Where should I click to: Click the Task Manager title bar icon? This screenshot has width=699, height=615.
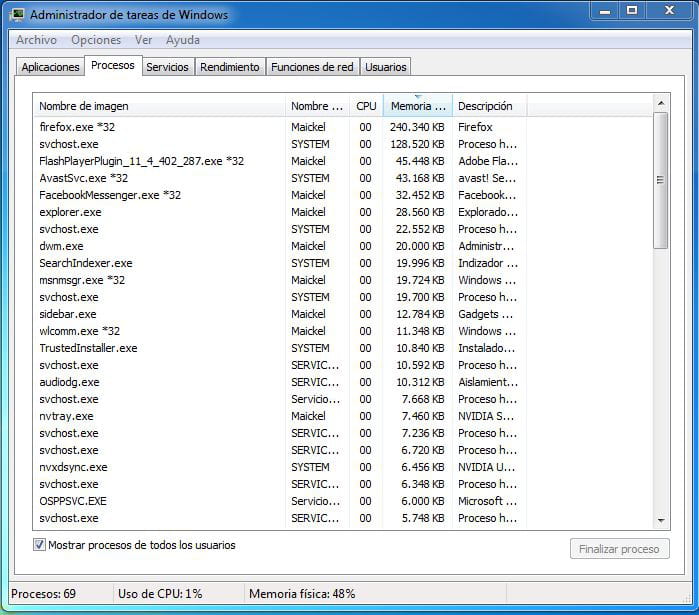[x=18, y=15]
